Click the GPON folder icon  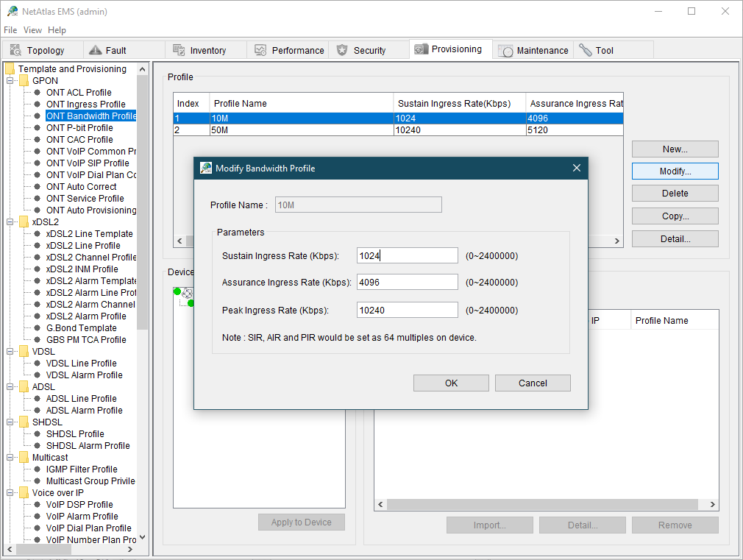click(24, 81)
